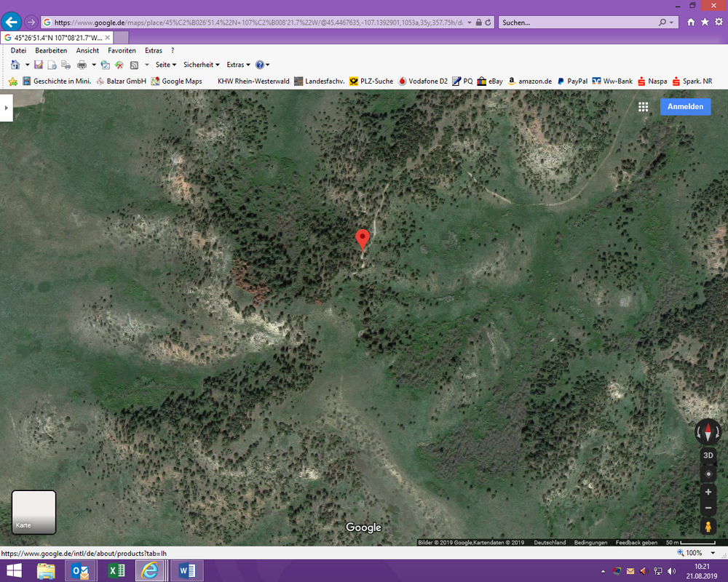The image size is (728, 582).
Task: Click Feedback geben link
Action: [x=636, y=543]
